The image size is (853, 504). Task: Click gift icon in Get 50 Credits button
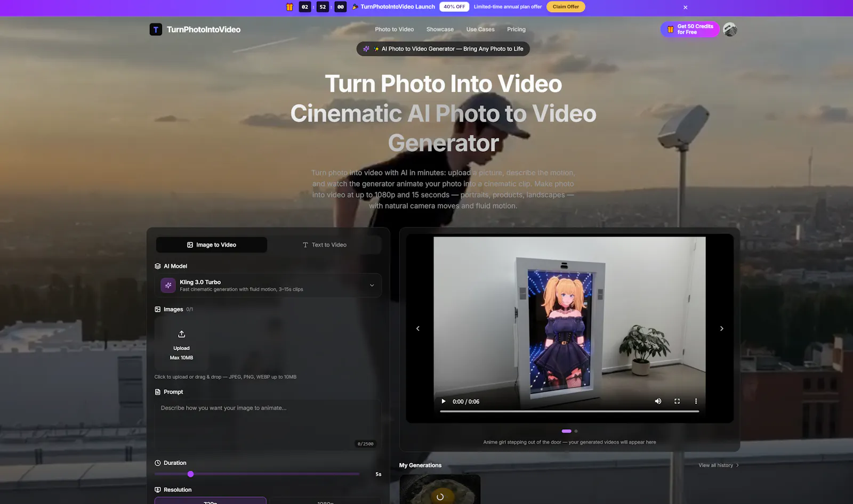click(x=671, y=29)
